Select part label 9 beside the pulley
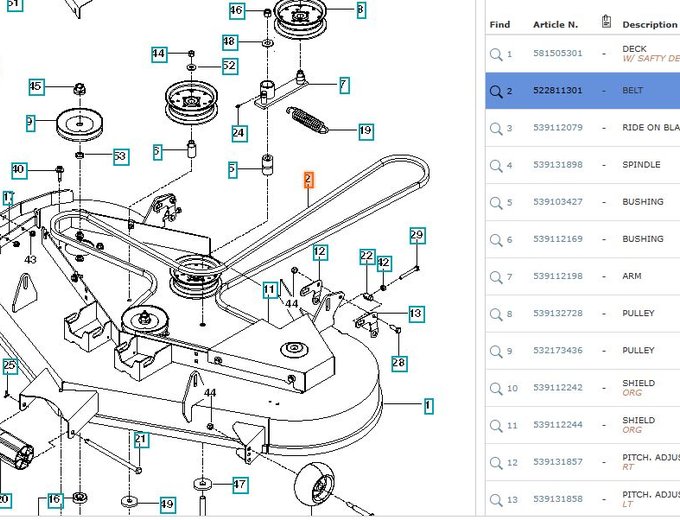The image size is (680, 520). tap(30, 123)
